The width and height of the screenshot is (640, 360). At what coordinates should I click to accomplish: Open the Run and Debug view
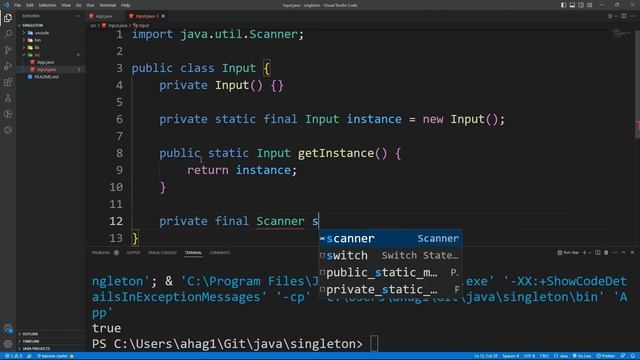coord(8,66)
